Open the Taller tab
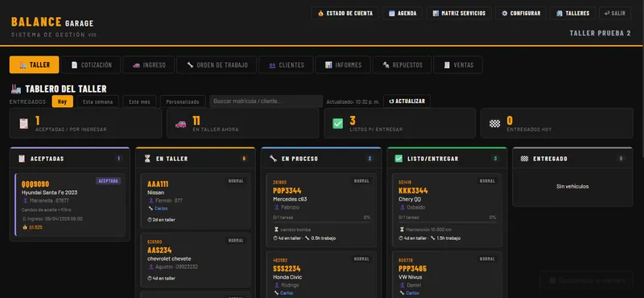Image resolution: width=644 pixels, height=298 pixels. [34, 65]
